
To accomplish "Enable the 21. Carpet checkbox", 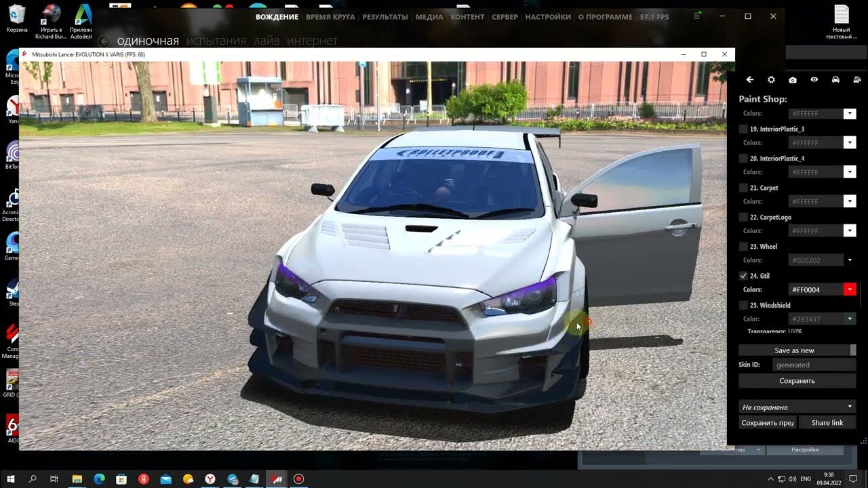I will (x=743, y=188).
